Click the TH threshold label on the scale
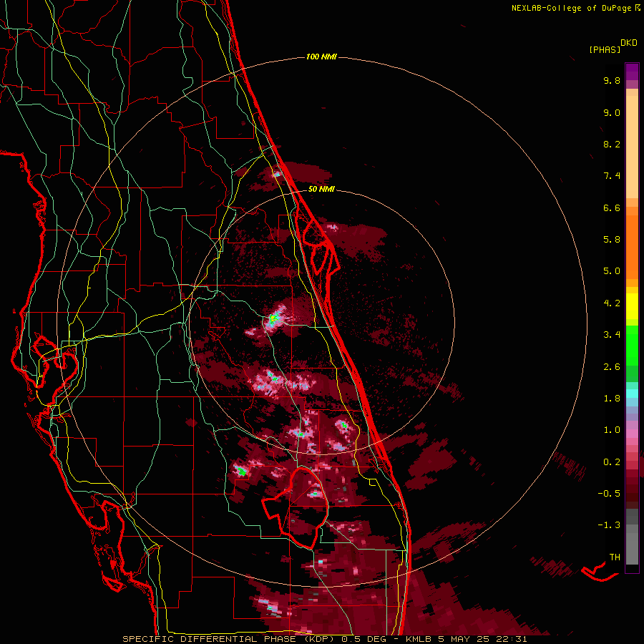The height and width of the screenshot is (644, 644). point(615,557)
